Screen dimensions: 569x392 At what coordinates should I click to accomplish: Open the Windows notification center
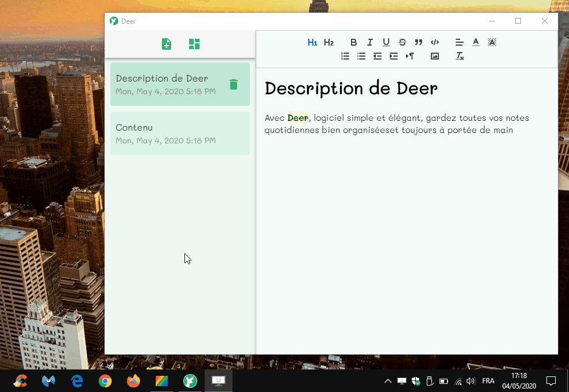point(551,381)
